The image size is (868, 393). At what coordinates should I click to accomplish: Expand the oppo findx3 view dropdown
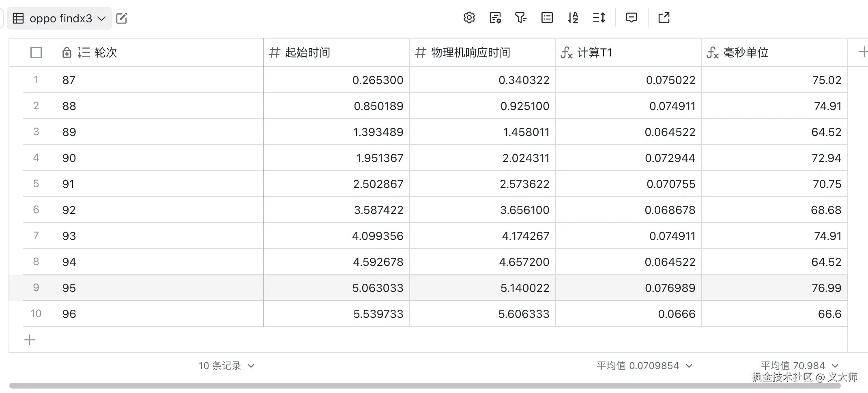tap(60, 18)
